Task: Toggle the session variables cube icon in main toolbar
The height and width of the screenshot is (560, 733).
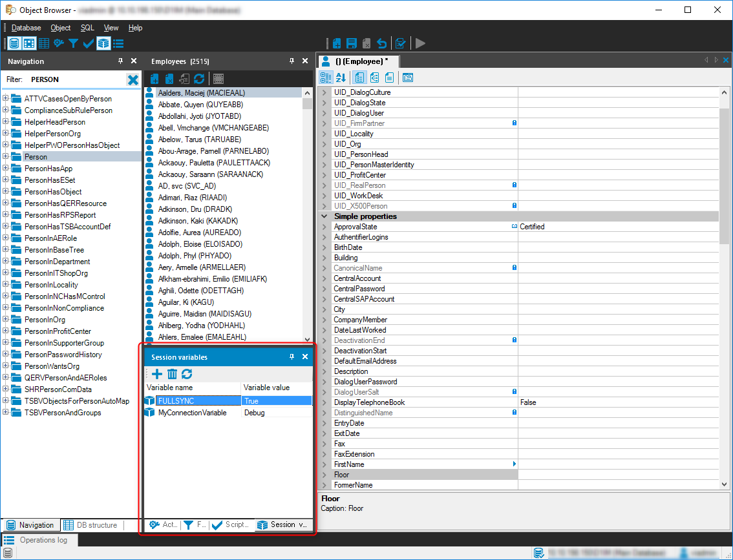Action: point(103,43)
